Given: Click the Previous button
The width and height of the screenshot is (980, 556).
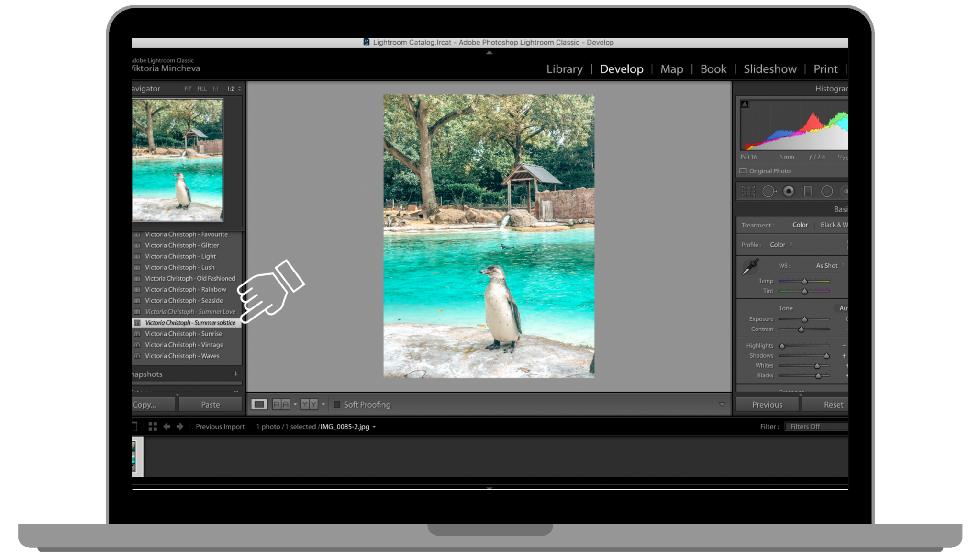Looking at the screenshot, I should (767, 404).
